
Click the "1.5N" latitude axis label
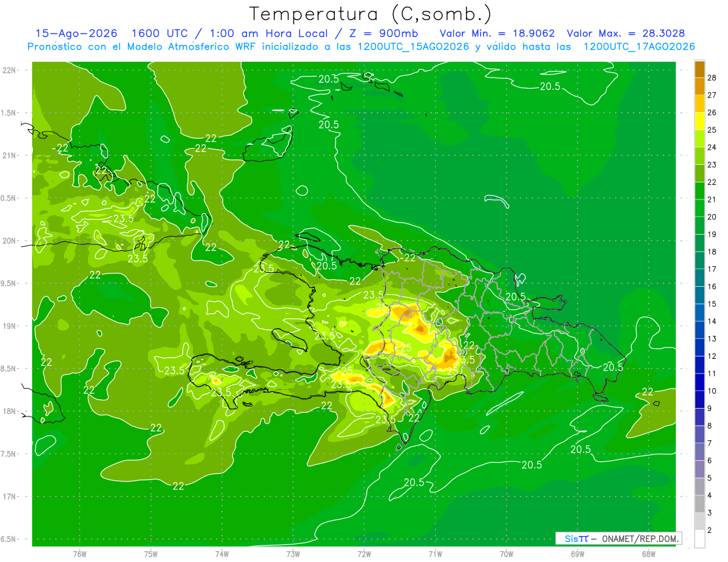9,113
